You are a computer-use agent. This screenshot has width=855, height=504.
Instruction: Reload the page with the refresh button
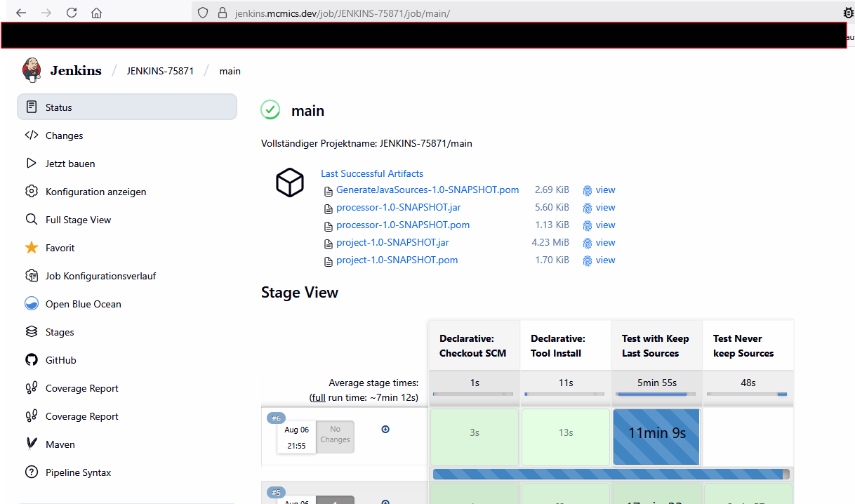tap(72, 13)
